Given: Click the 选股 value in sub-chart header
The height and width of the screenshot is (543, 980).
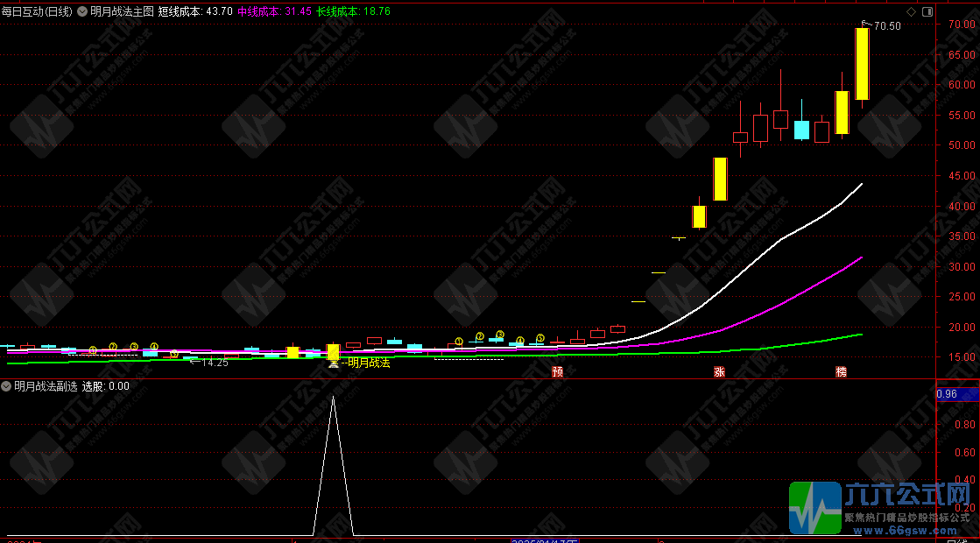Looking at the screenshot, I should 105,386.
